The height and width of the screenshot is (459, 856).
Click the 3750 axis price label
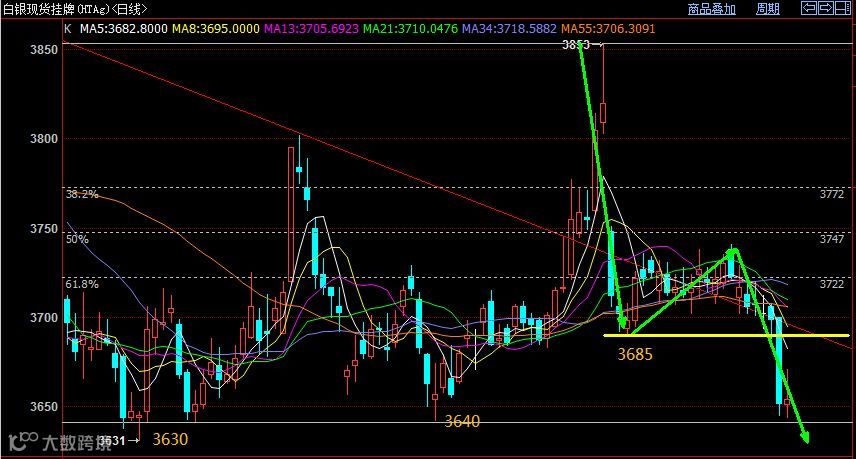(x=44, y=229)
